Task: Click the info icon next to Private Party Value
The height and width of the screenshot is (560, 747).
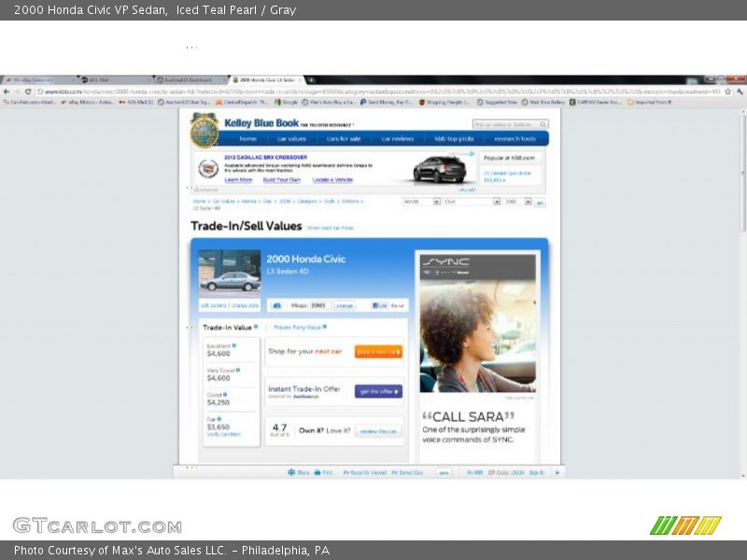Action: [325, 327]
